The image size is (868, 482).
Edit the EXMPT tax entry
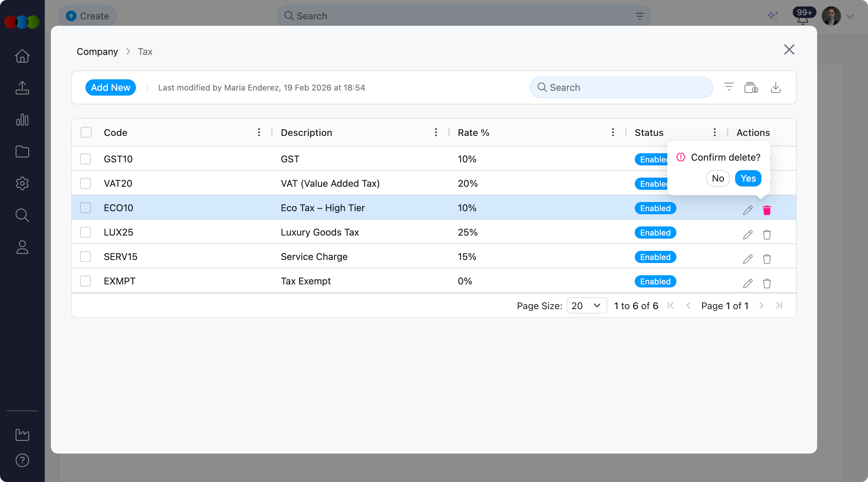coord(748,283)
